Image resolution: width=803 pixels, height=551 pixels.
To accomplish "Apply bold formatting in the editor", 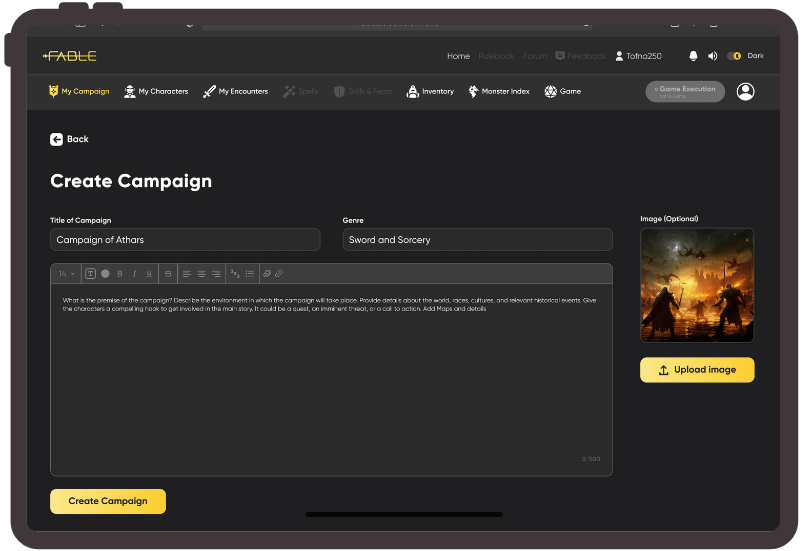I will tap(120, 273).
